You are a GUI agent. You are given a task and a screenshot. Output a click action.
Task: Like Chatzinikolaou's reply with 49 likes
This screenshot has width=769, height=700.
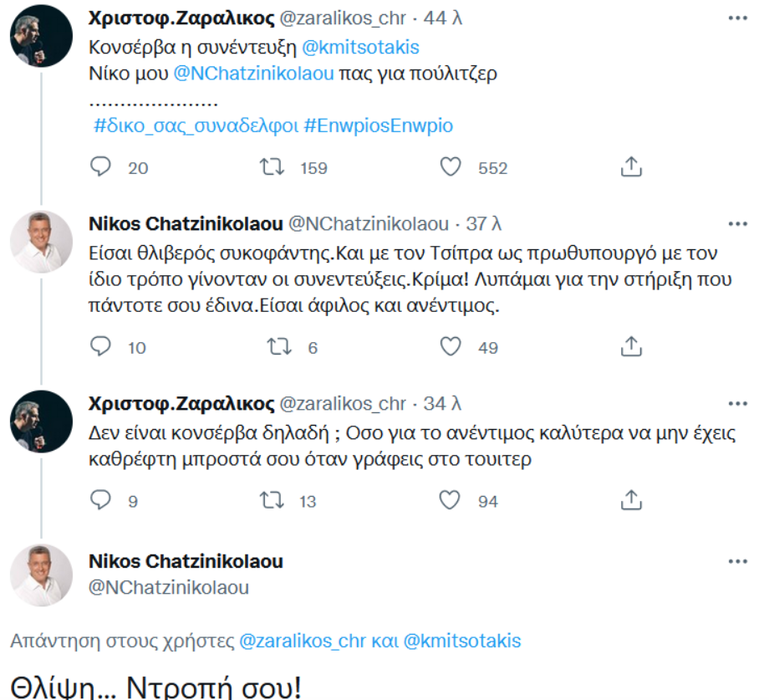pyautogui.click(x=451, y=346)
